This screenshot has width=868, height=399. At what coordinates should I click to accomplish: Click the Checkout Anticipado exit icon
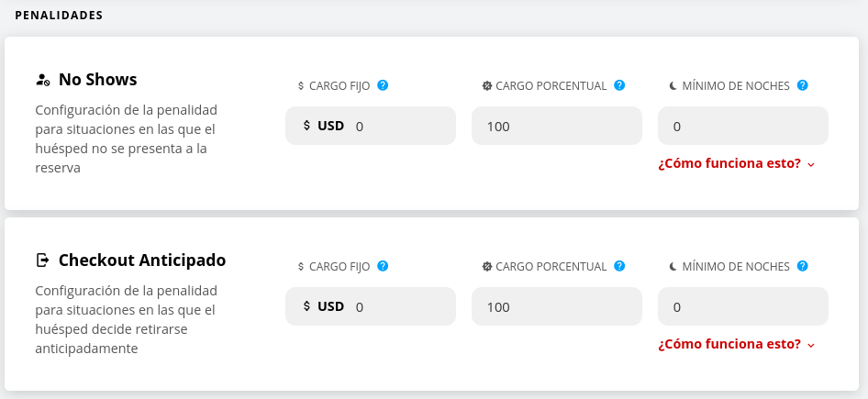click(x=42, y=260)
